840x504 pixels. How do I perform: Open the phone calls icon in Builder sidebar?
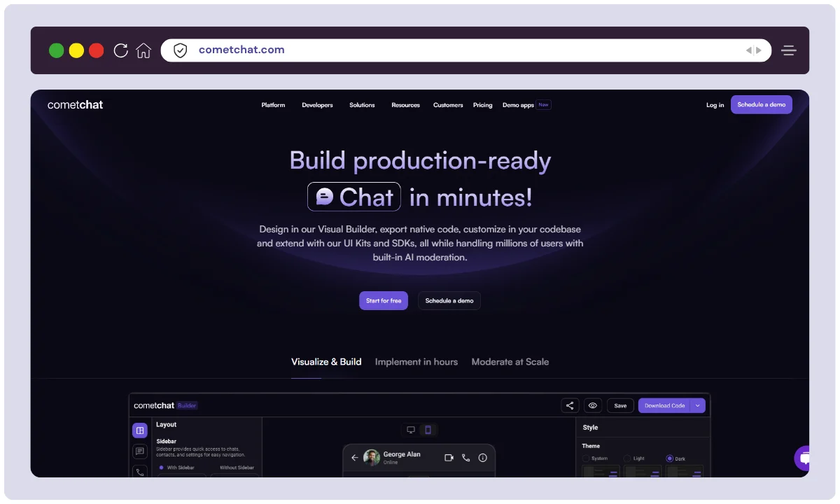pyautogui.click(x=140, y=472)
